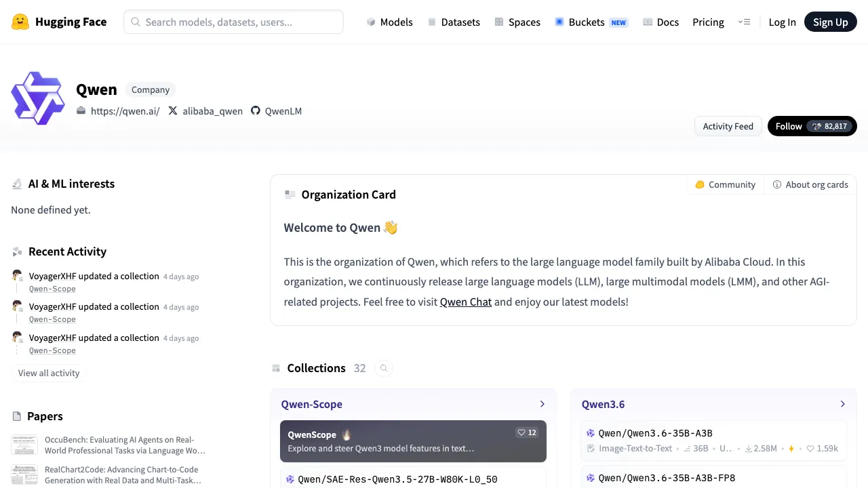The image size is (868, 488).
Task: Click the Hugging Face brand name text
Action: 71,22
